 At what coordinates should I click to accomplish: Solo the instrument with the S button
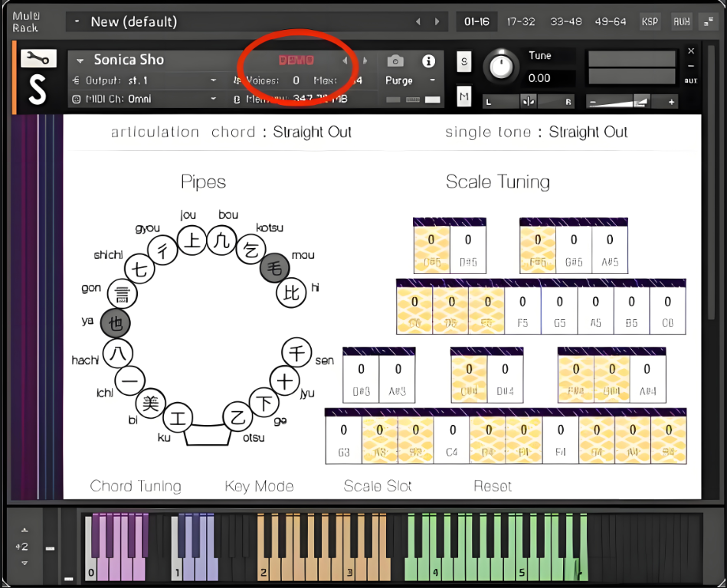point(464,63)
